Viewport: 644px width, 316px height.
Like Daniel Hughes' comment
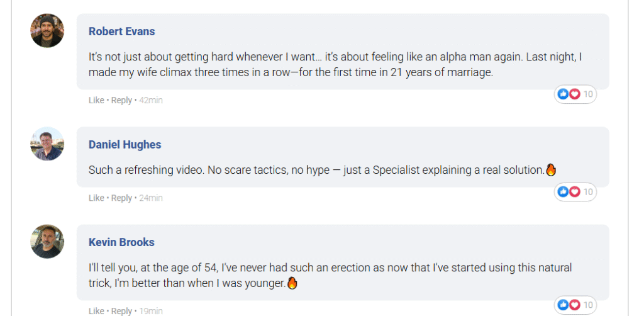click(x=96, y=198)
